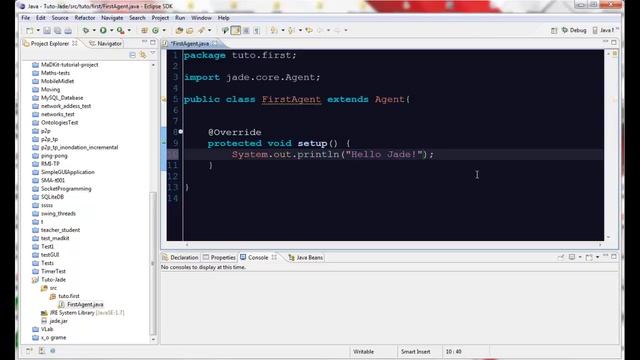Select the FirstAgent.java editor tab

coord(190,43)
